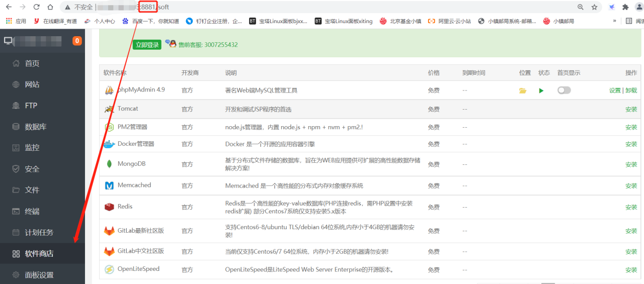
Task: Expand the hidden bookmarks chevron
Action: point(614,21)
